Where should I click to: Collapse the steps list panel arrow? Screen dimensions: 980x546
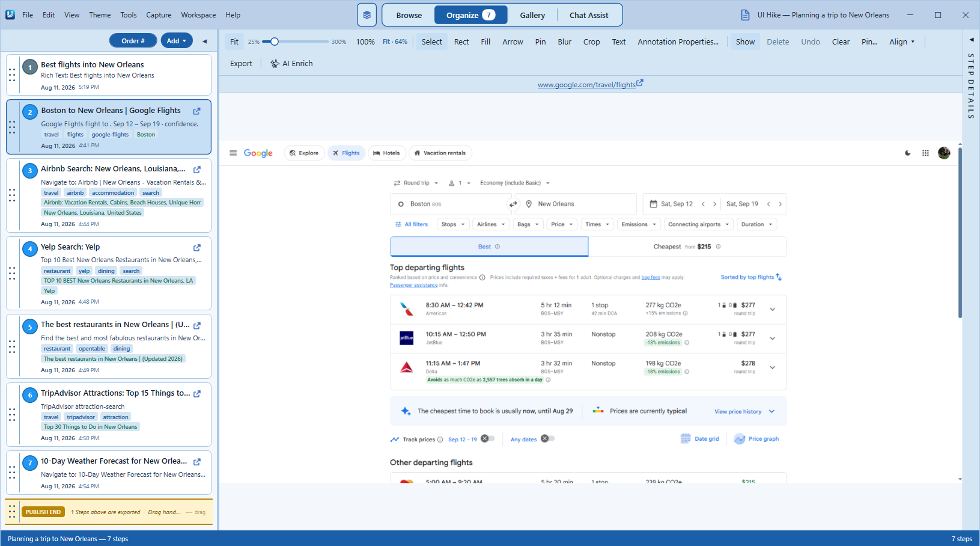tap(205, 41)
